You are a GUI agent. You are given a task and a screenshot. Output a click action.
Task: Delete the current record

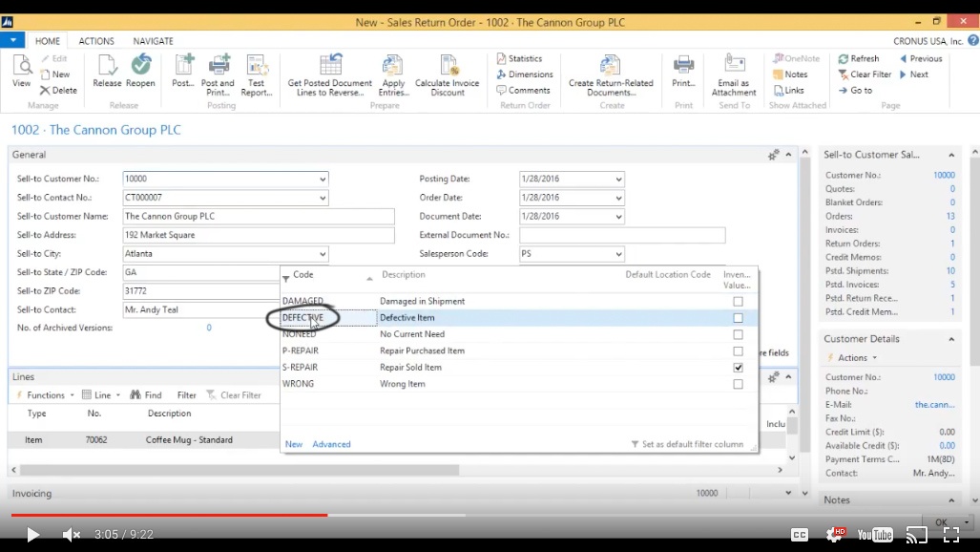click(x=59, y=90)
